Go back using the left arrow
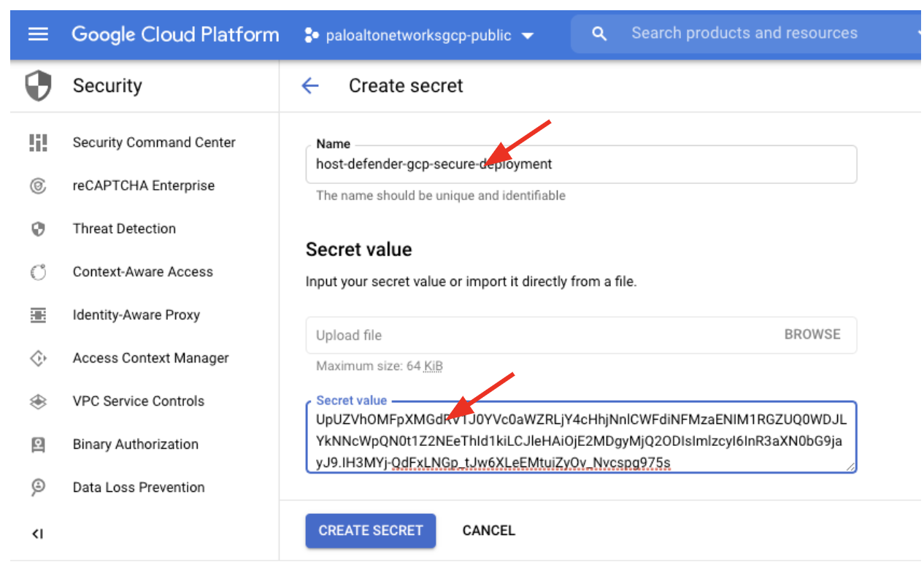This screenshot has width=924, height=562. 310,86
